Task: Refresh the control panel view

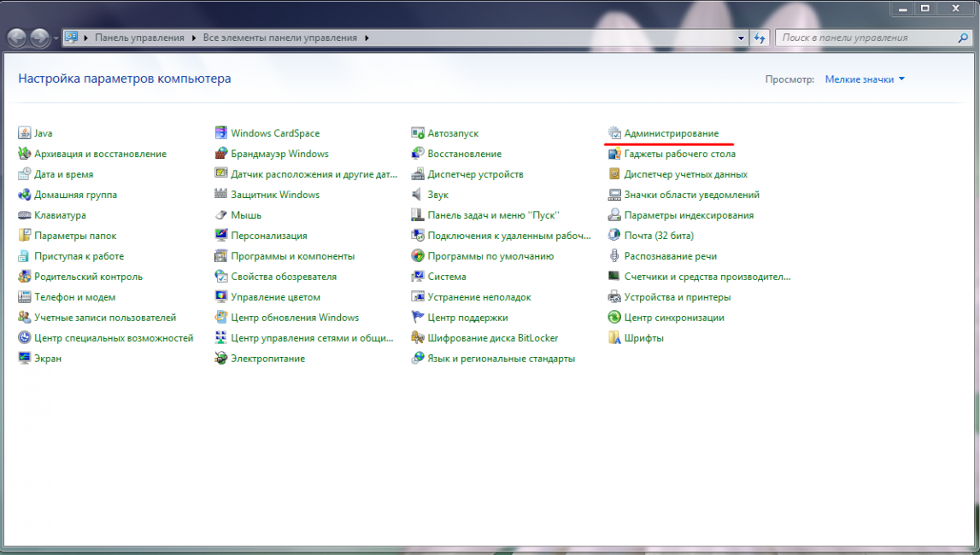Action: click(x=760, y=38)
